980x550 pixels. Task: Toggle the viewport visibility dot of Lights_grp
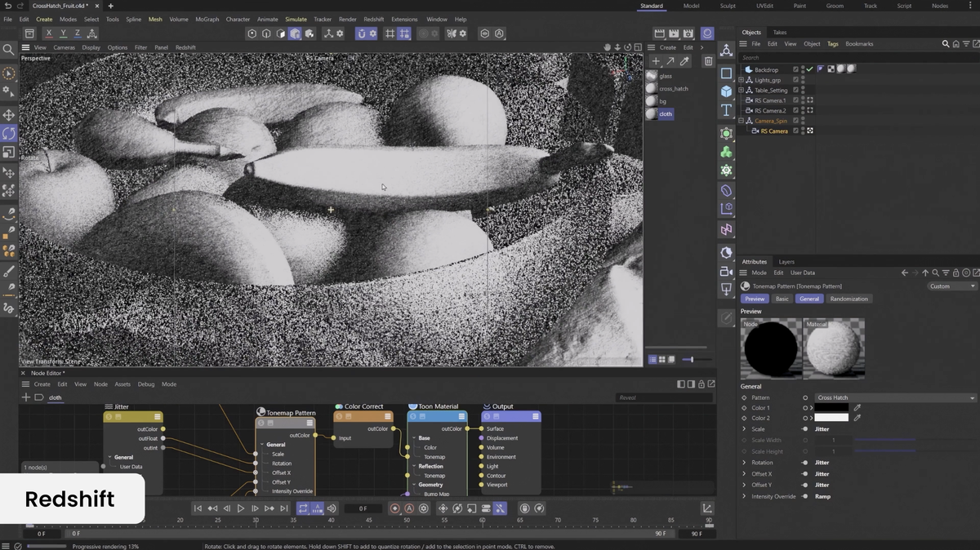[803, 79]
